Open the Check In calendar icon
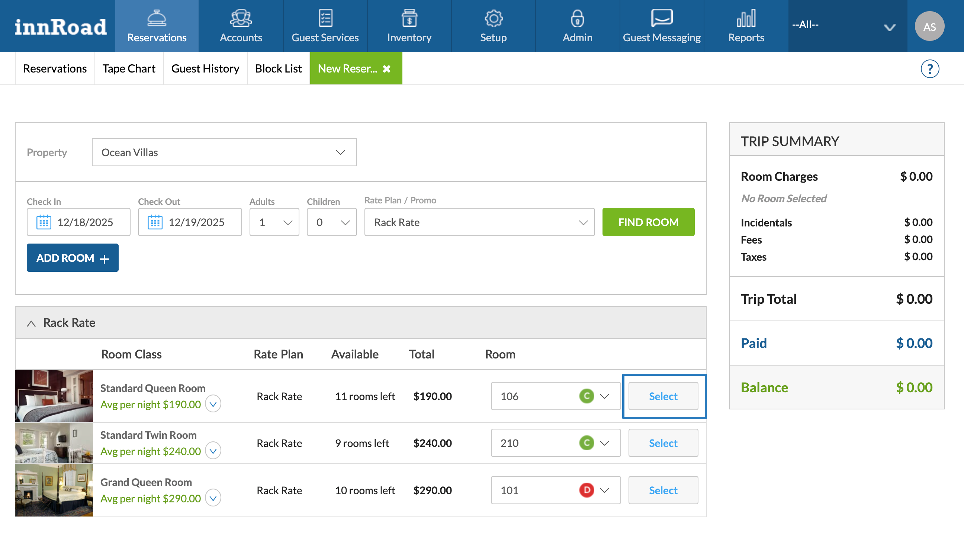Viewport: 964px width, 560px height. click(x=44, y=222)
